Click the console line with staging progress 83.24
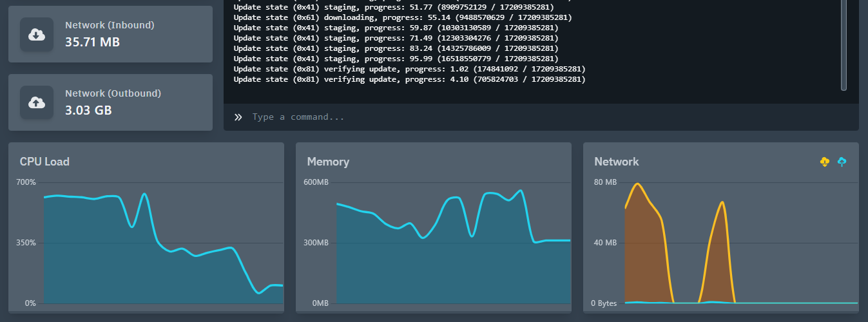The width and height of the screenshot is (868, 322). (396, 49)
